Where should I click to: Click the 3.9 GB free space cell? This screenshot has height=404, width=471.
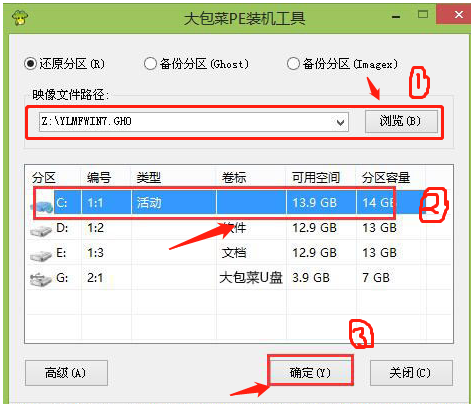(311, 278)
